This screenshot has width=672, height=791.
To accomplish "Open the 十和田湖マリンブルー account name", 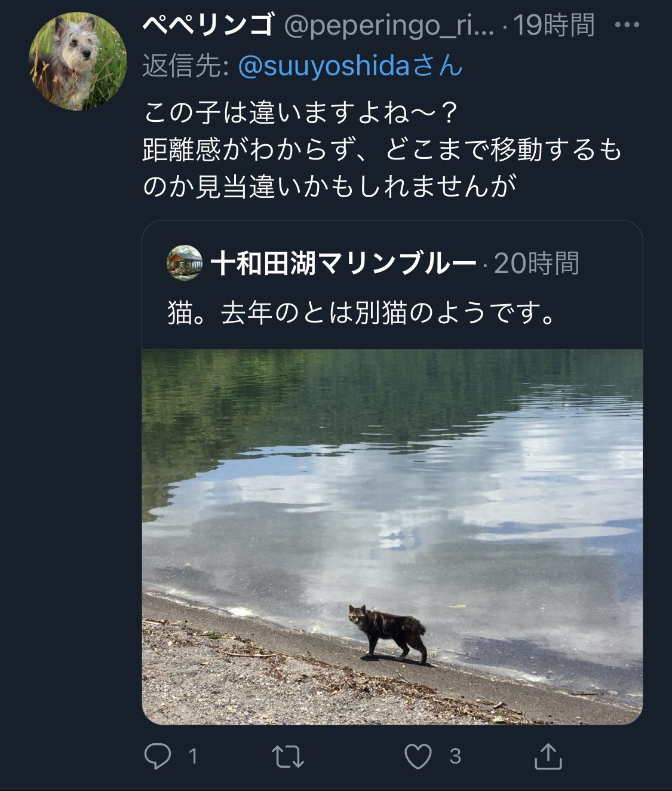I will tap(344, 263).
